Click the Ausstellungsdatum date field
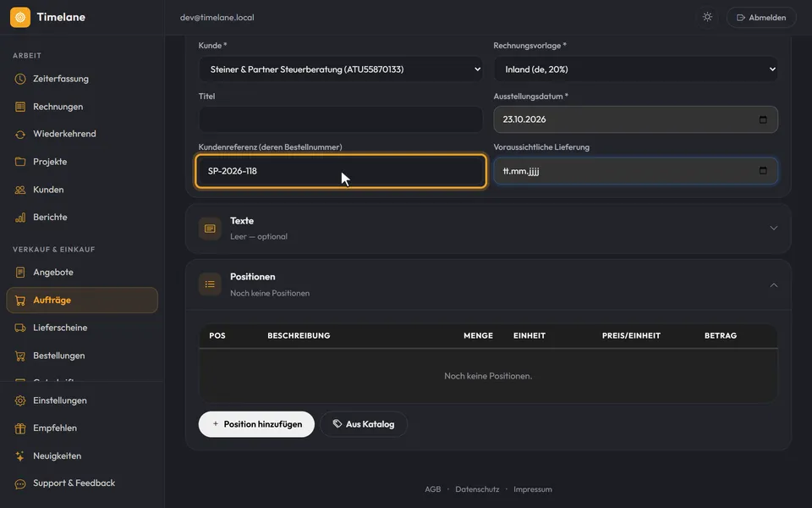Image resolution: width=812 pixels, height=508 pixels. coord(635,119)
